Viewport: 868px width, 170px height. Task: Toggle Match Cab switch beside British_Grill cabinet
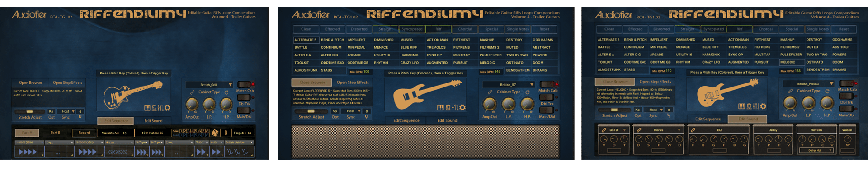pyautogui.click(x=244, y=84)
